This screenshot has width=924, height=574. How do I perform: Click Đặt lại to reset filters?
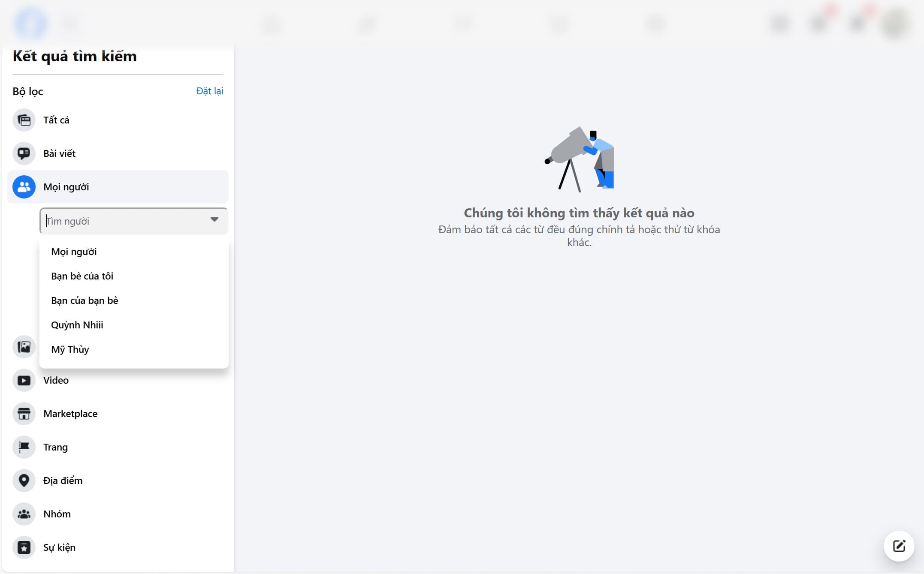(210, 90)
